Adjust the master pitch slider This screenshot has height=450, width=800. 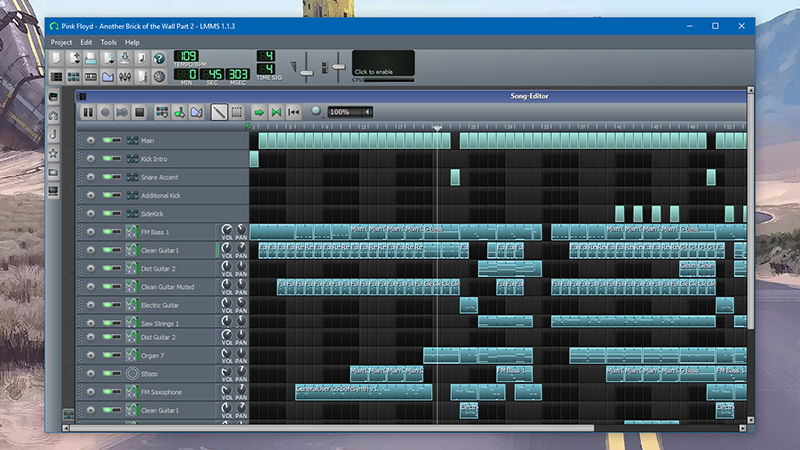coord(339,66)
